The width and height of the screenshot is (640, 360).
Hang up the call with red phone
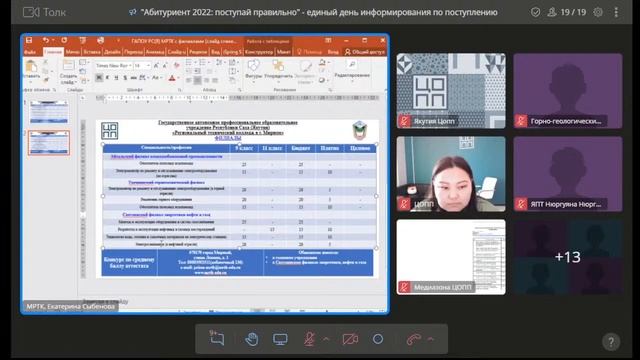pyautogui.click(x=413, y=339)
